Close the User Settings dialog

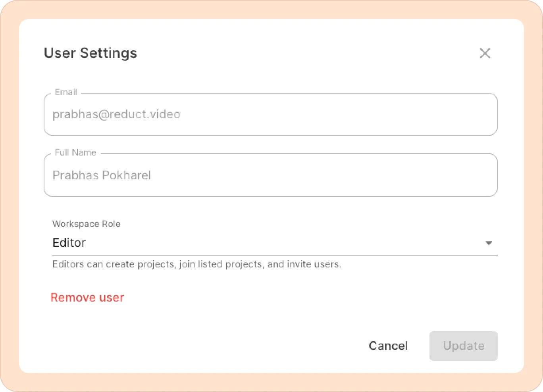(x=485, y=53)
